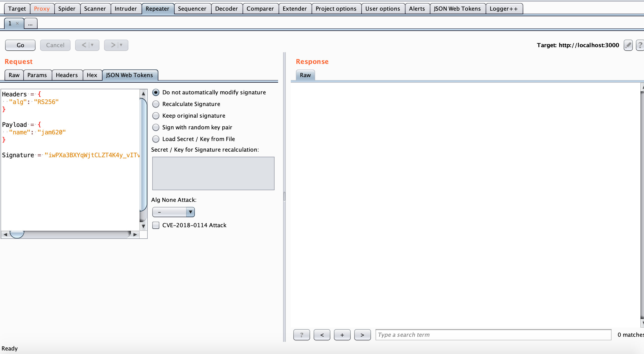This screenshot has height=354, width=644.
Task: Open the Sequencer tab
Action: point(192,9)
